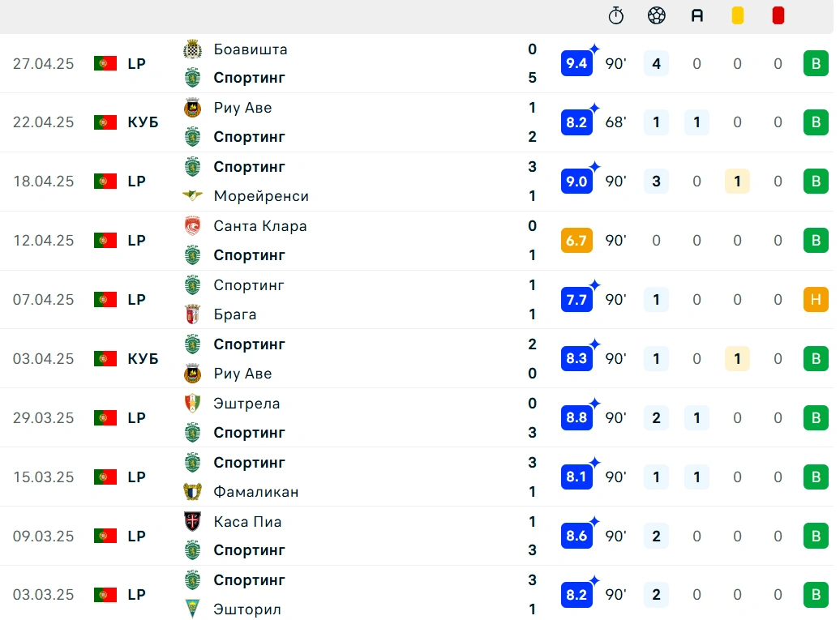
Task: Click the Морейренси team logo
Action: click(192, 195)
